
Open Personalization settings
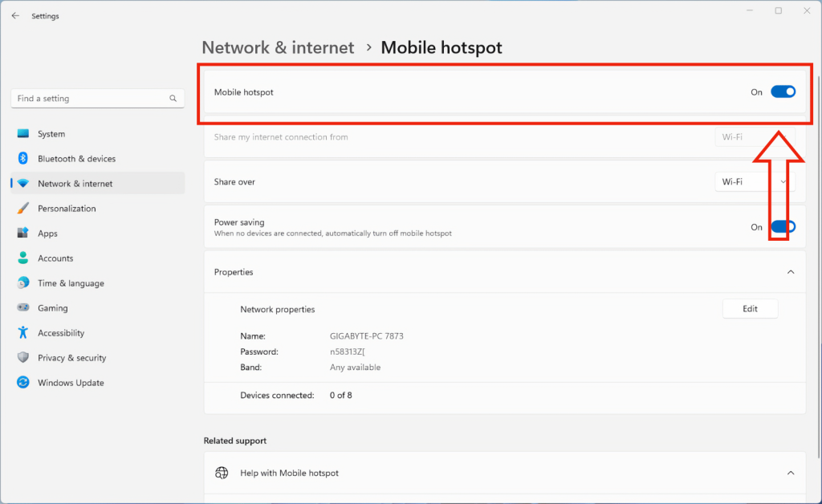(x=98, y=209)
